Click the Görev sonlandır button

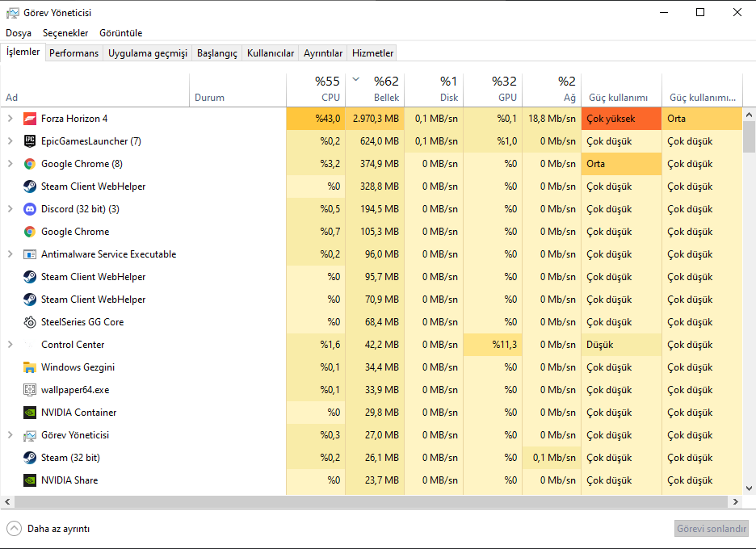point(712,529)
